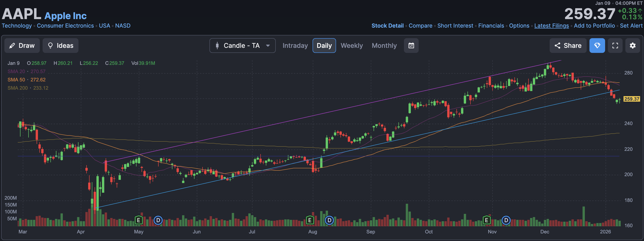
Task: Click the May earnings E marker
Action: pos(139,220)
